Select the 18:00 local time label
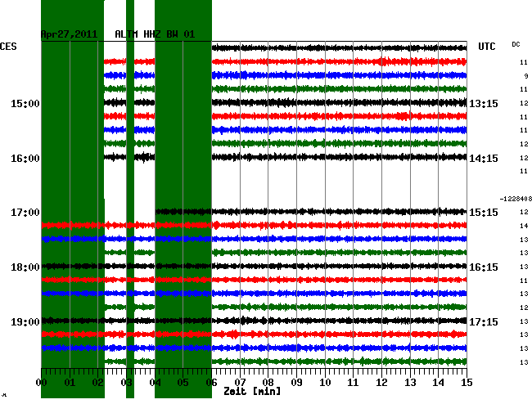 click(x=25, y=267)
